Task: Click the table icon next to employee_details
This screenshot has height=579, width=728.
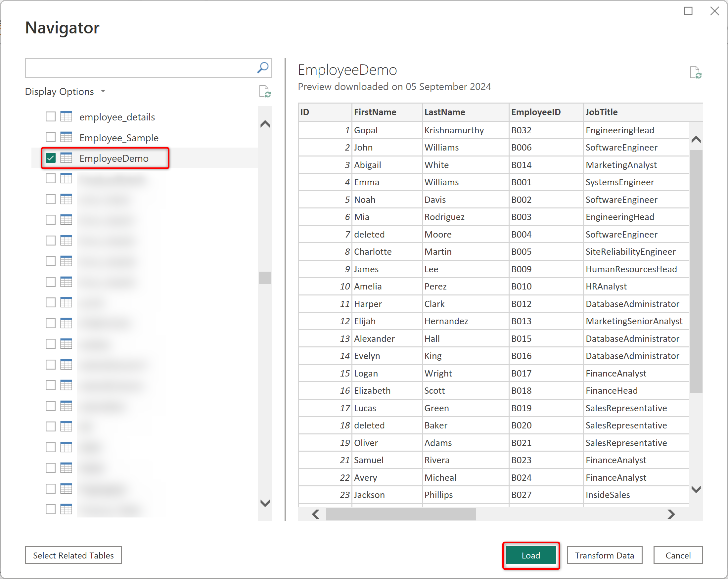Action: pos(66,116)
